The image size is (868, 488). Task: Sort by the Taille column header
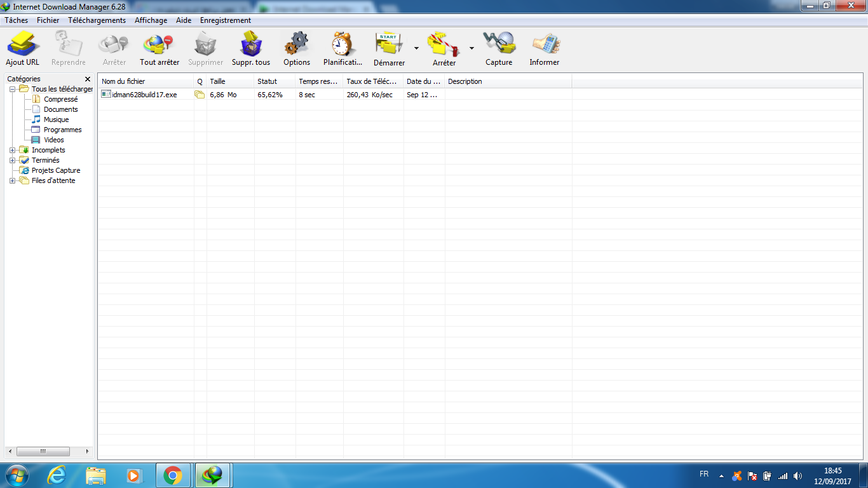pyautogui.click(x=230, y=81)
